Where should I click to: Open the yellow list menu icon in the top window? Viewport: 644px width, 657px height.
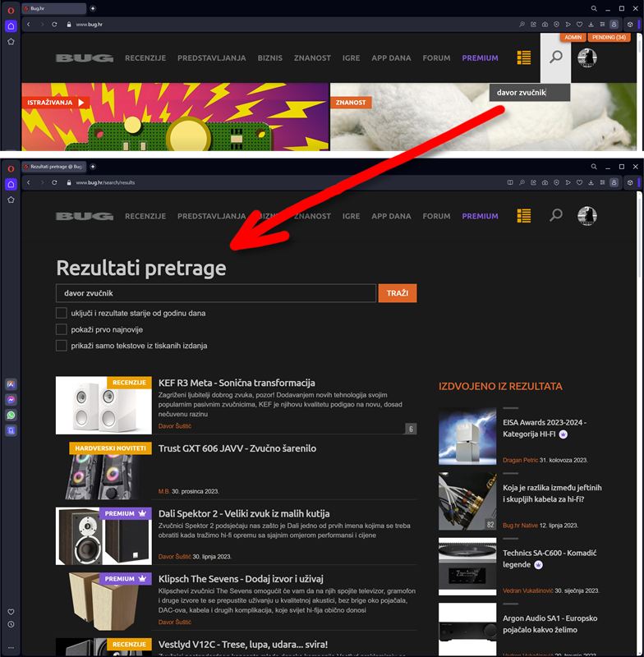click(524, 57)
